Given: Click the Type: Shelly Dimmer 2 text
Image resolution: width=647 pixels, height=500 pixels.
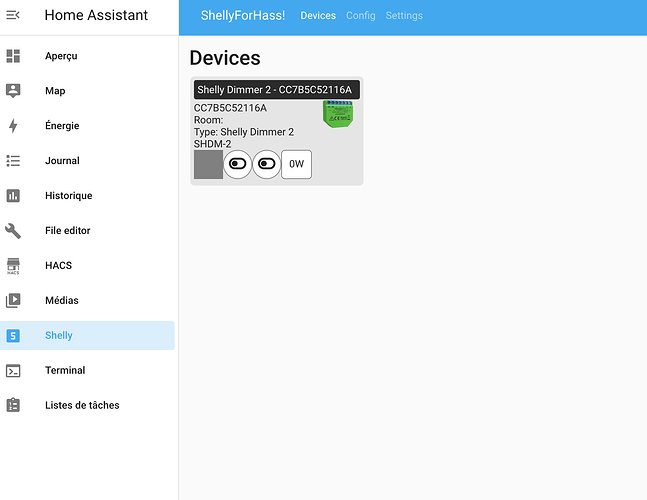Looking at the screenshot, I should (x=244, y=132).
